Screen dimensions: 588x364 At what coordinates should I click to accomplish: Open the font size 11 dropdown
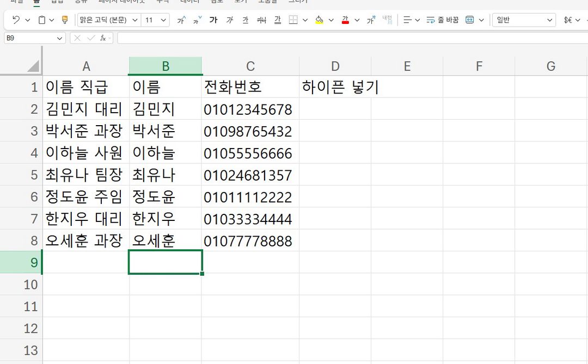click(x=163, y=20)
